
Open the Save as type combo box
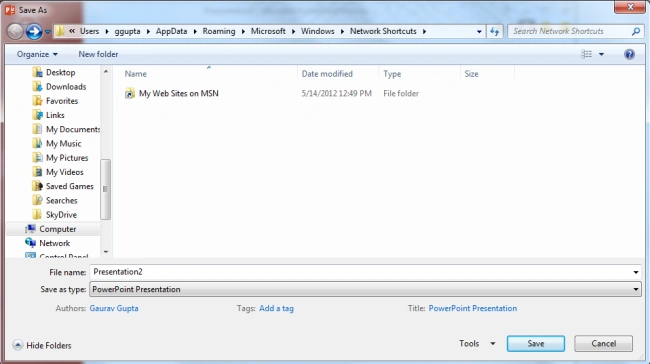click(365, 289)
